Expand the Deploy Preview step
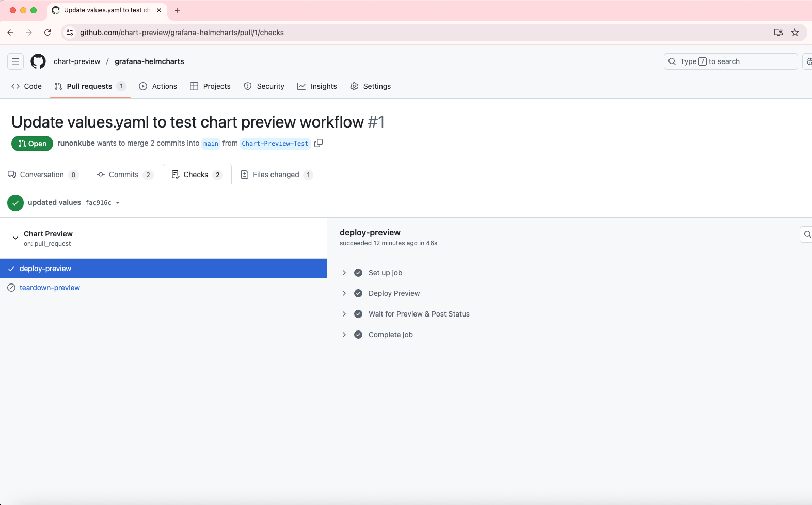 coord(344,293)
